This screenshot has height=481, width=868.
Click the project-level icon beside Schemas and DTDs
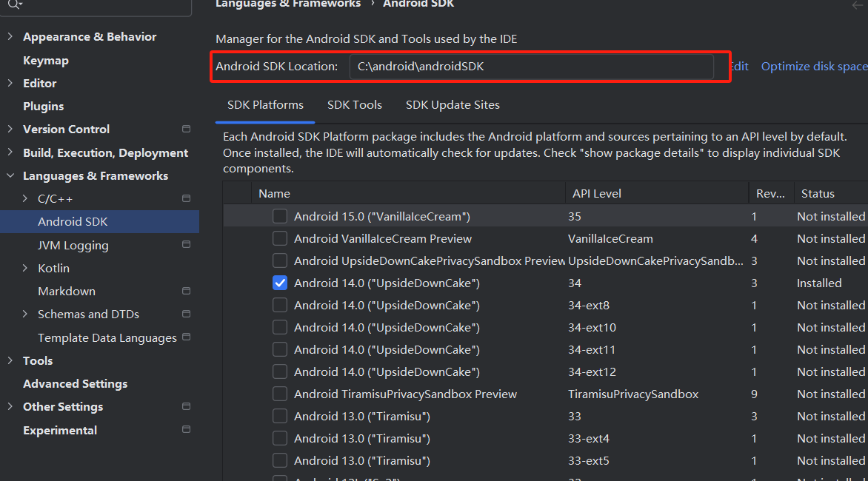point(186,314)
